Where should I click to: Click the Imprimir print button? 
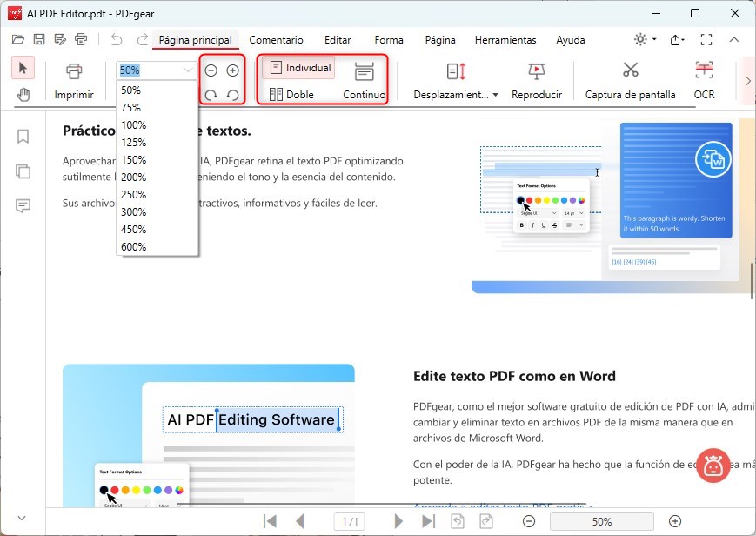click(x=74, y=81)
